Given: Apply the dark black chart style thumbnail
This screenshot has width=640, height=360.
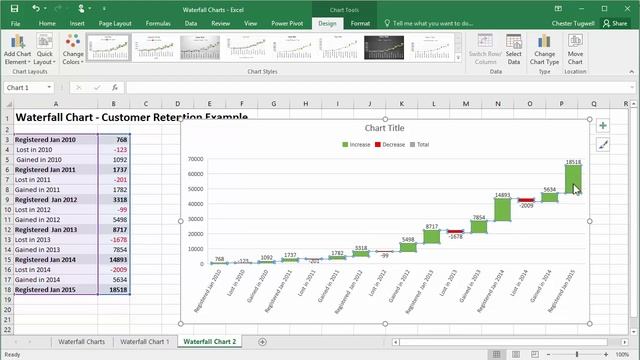Looking at the screenshot, I should (x=384, y=47).
